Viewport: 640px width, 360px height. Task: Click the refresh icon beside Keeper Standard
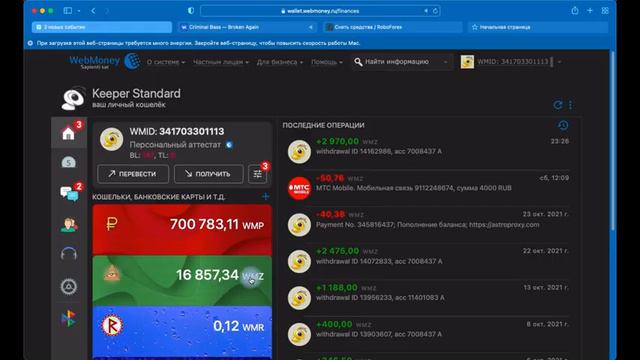pos(558,105)
